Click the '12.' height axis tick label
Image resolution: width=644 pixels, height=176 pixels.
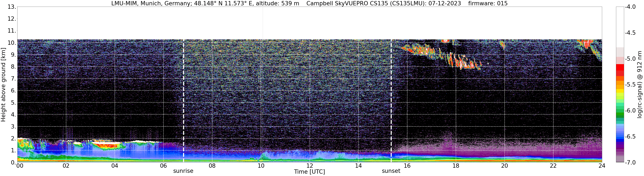12,19
